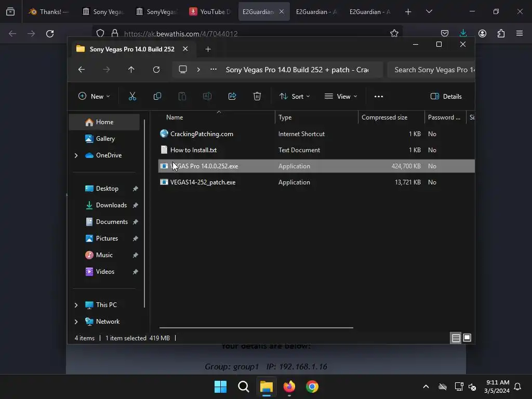Click the This PC monitor icon in address bar
The image size is (532, 399).
(183, 70)
